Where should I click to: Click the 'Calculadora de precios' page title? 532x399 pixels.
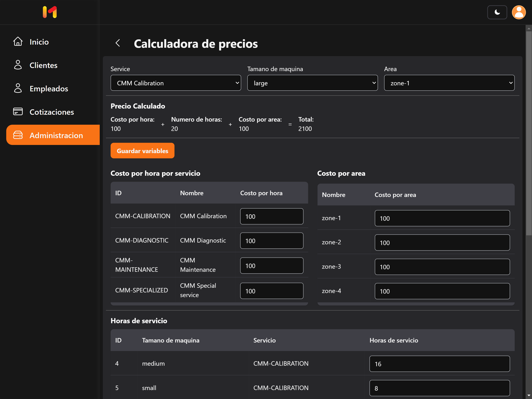coord(196,44)
